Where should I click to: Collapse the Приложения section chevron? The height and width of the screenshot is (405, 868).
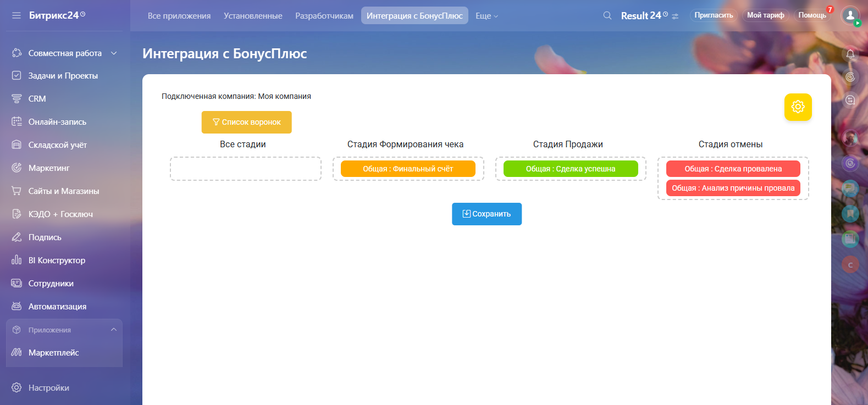[x=114, y=330]
